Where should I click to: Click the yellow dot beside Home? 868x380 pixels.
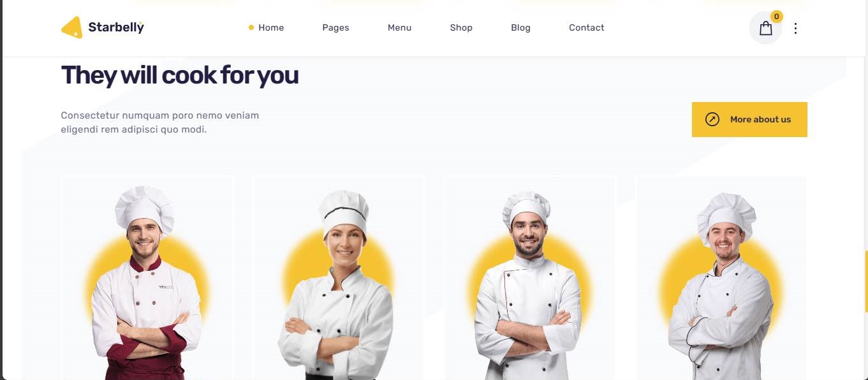pyautogui.click(x=251, y=27)
